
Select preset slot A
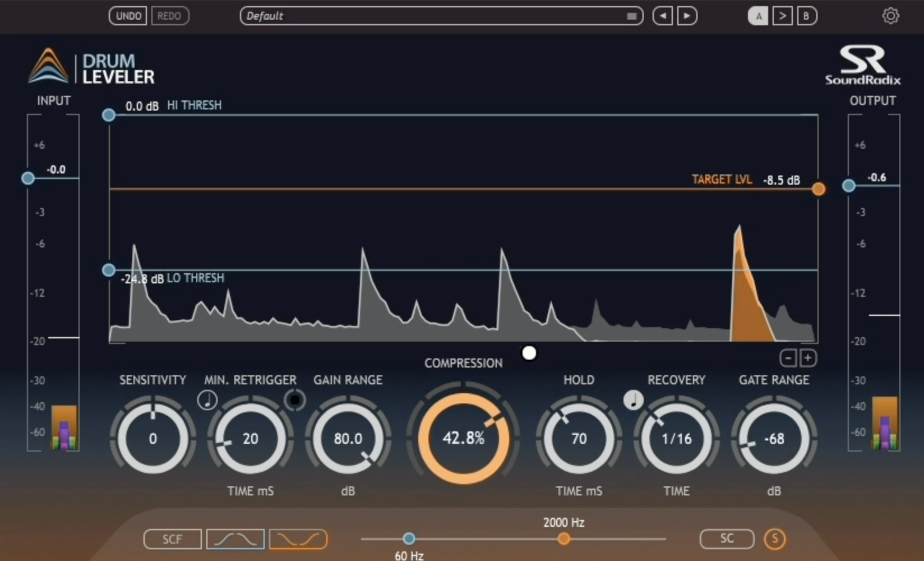point(758,16)
